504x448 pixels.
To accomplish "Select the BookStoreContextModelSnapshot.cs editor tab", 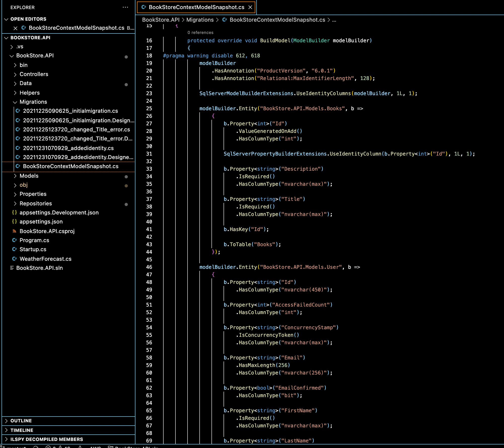I will point(196,7).
